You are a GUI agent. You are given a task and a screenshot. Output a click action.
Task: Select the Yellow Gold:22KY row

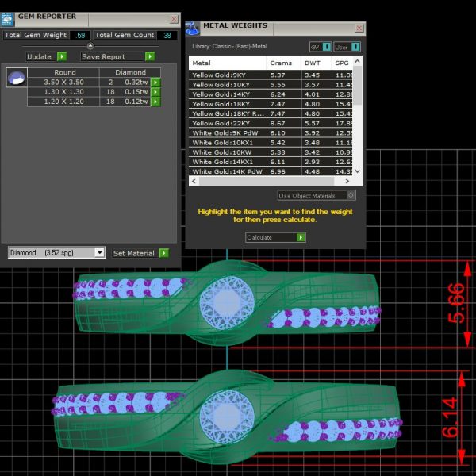[271, 123]
